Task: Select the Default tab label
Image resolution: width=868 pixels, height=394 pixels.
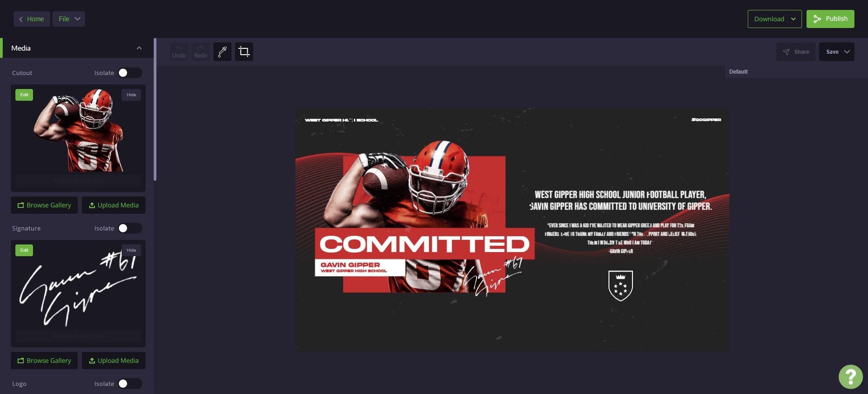Action: pyautogui.click(x=738, y=72)
